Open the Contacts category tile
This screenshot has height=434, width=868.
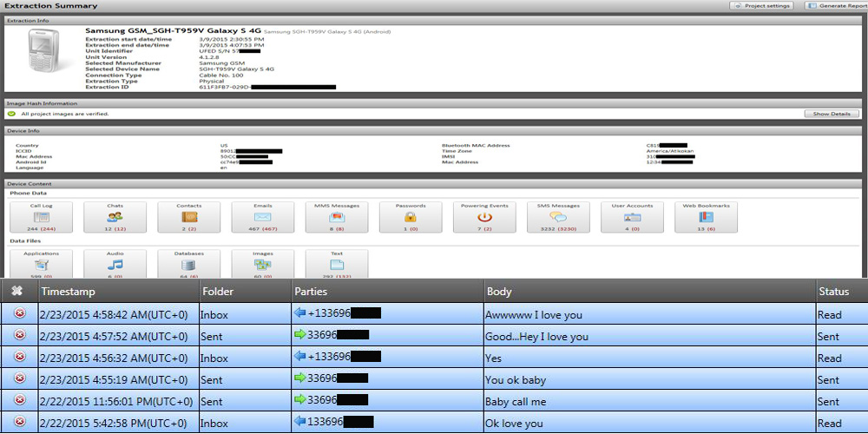189,217
